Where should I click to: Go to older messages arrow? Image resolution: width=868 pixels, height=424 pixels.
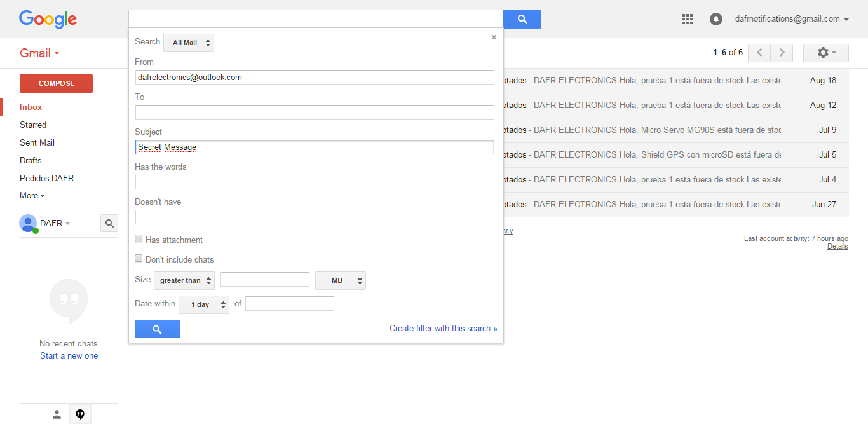click(782, 53)
